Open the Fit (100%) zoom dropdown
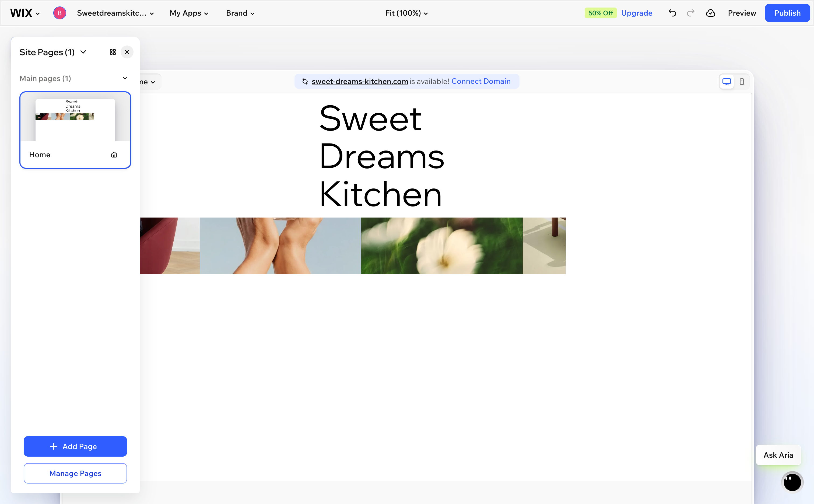Viewport: 814px width, 504px height. tap(406, 13)
